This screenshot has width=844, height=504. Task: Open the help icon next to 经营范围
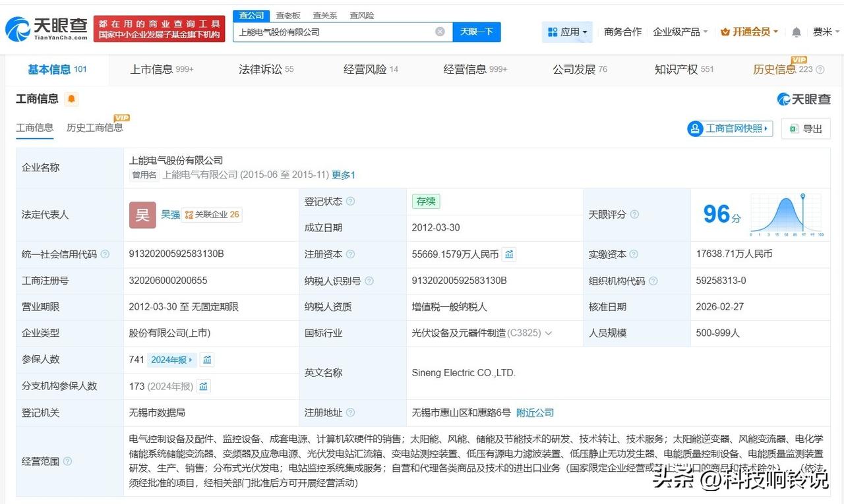(x=67, y=461)
